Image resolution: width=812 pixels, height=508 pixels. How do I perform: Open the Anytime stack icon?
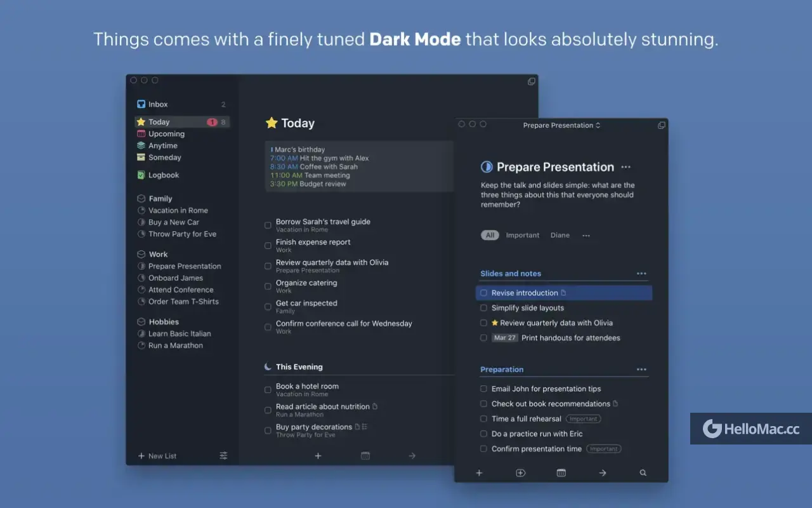(141, 145)
